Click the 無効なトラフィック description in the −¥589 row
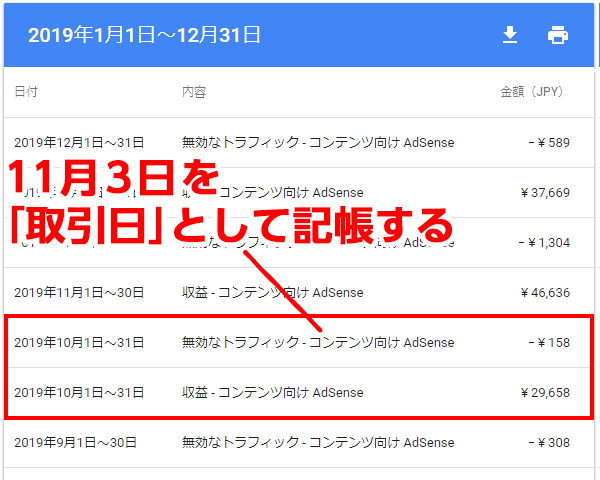 [318, 142]
